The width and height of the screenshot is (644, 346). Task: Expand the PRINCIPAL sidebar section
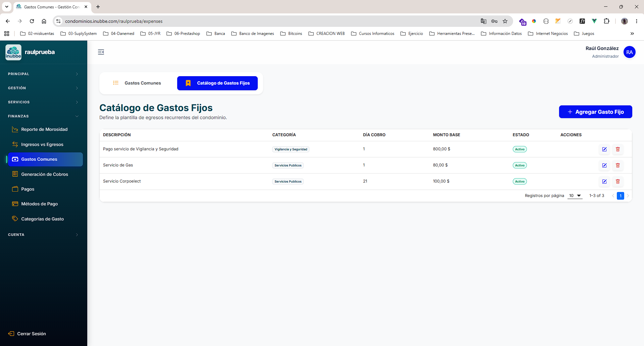click(44, 74)
